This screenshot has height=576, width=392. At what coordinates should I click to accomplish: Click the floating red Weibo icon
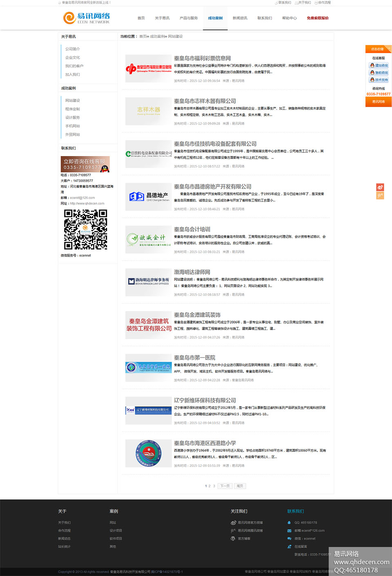point(380,187)
